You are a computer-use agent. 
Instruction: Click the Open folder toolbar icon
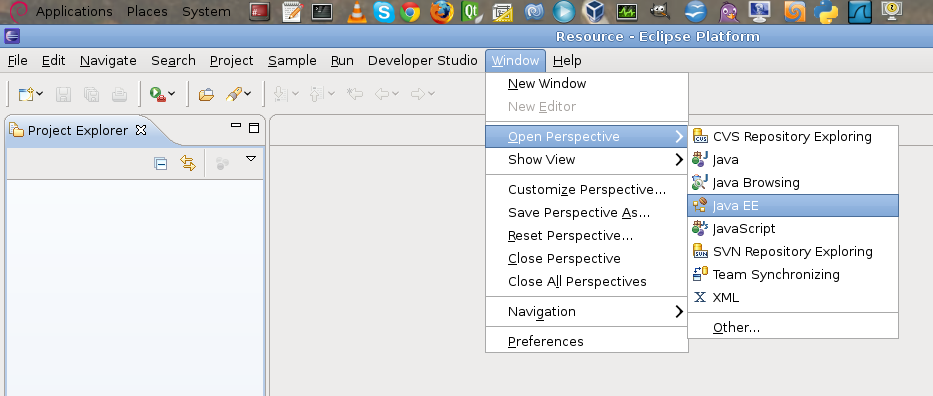tap(206, 94)
